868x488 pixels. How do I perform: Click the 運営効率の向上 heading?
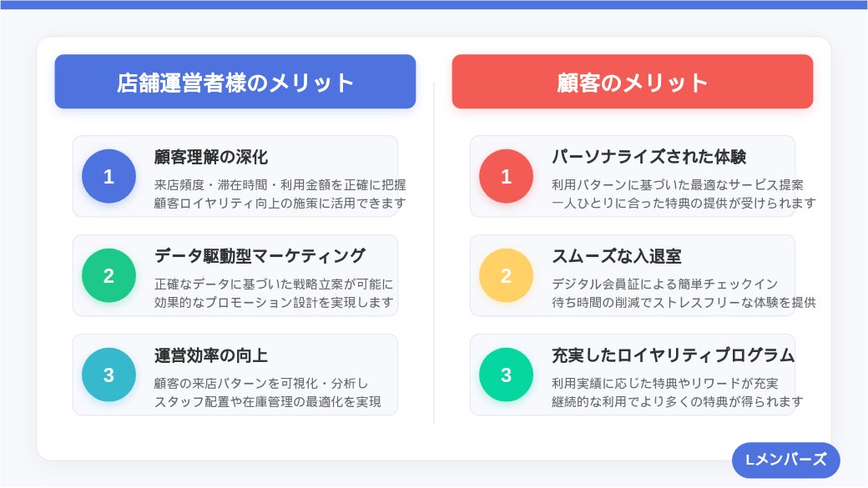[211, 355]
